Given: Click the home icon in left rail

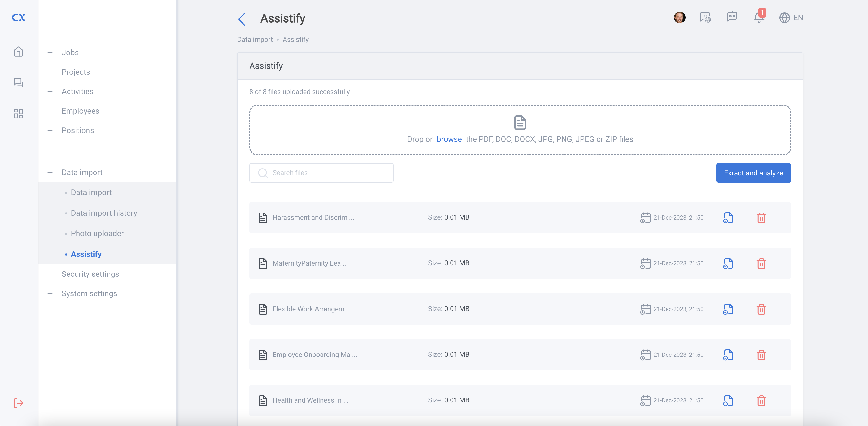Looking at the screenshot, I should pyautogui.click(x=18, y=52).
